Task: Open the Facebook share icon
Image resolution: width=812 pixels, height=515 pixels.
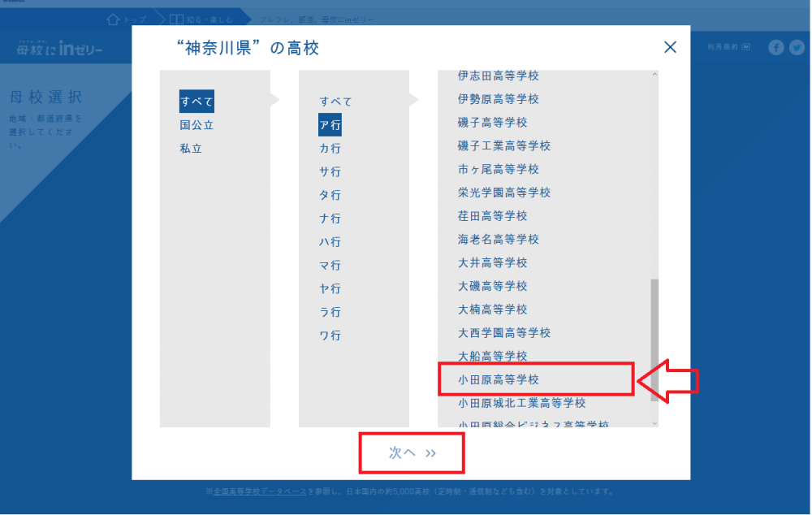Action: 776,48
